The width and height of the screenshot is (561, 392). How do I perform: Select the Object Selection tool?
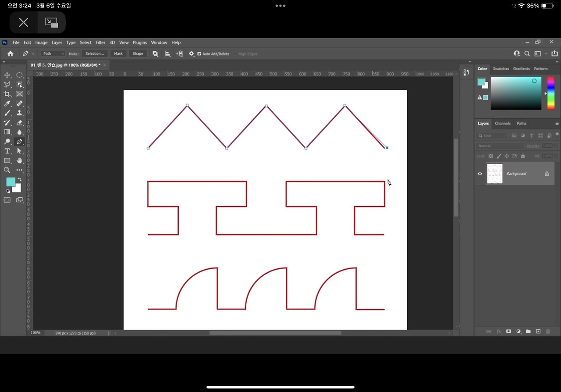[19, 85]
